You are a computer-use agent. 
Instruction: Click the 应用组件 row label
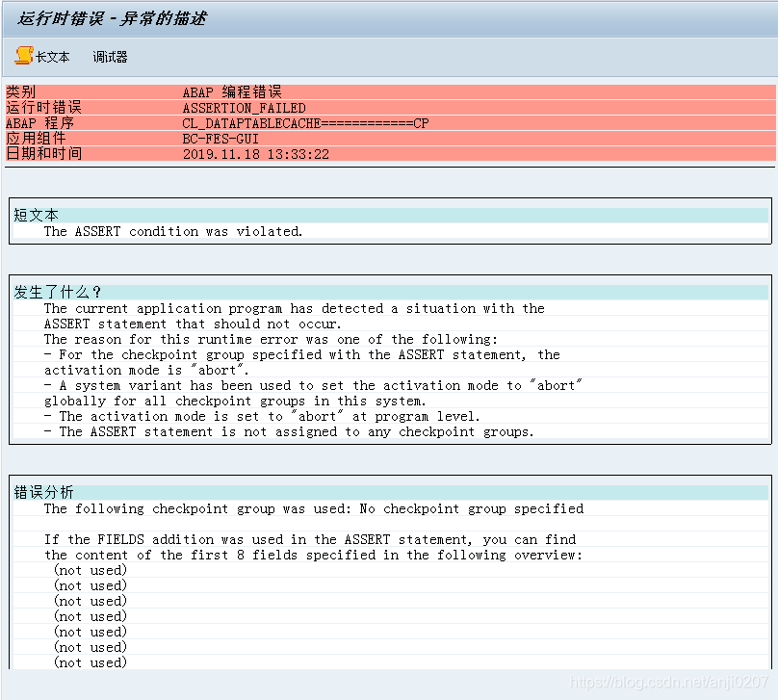click(x=37, y=138)
